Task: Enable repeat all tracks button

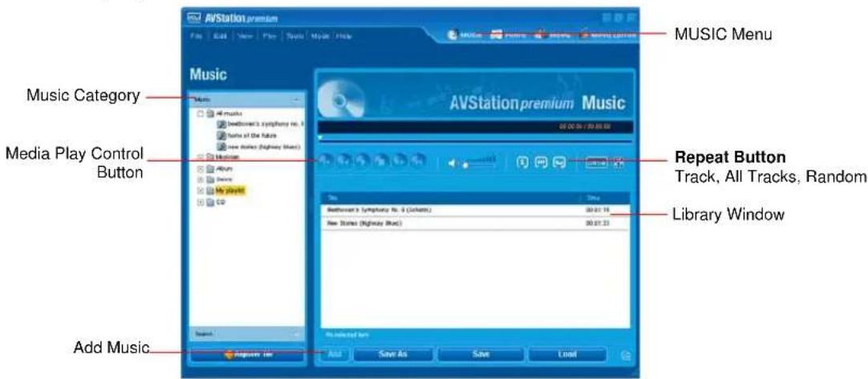Action: pos(541,162)
